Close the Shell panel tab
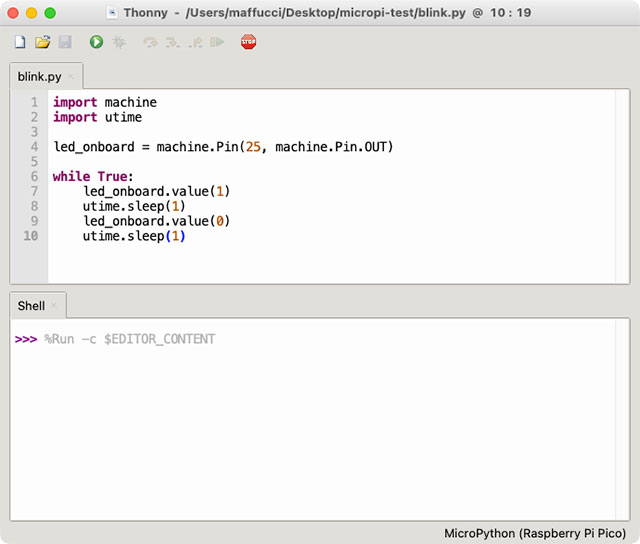 54,306
